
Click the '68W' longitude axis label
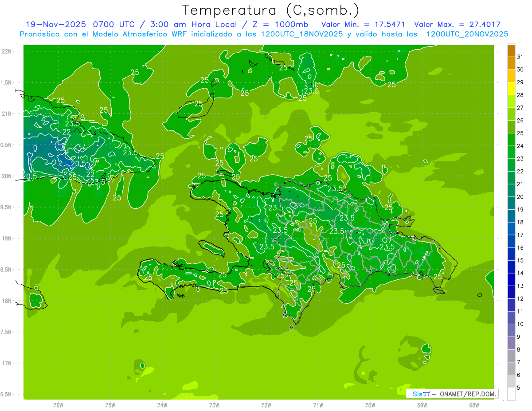[x=474, y=405]
